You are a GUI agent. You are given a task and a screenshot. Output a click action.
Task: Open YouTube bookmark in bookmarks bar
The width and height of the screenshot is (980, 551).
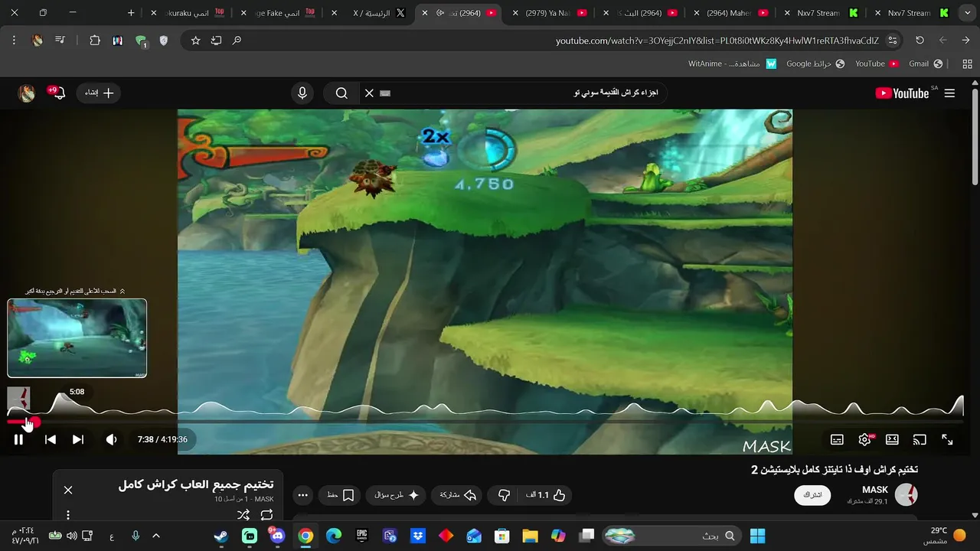[x=877, y=64]
